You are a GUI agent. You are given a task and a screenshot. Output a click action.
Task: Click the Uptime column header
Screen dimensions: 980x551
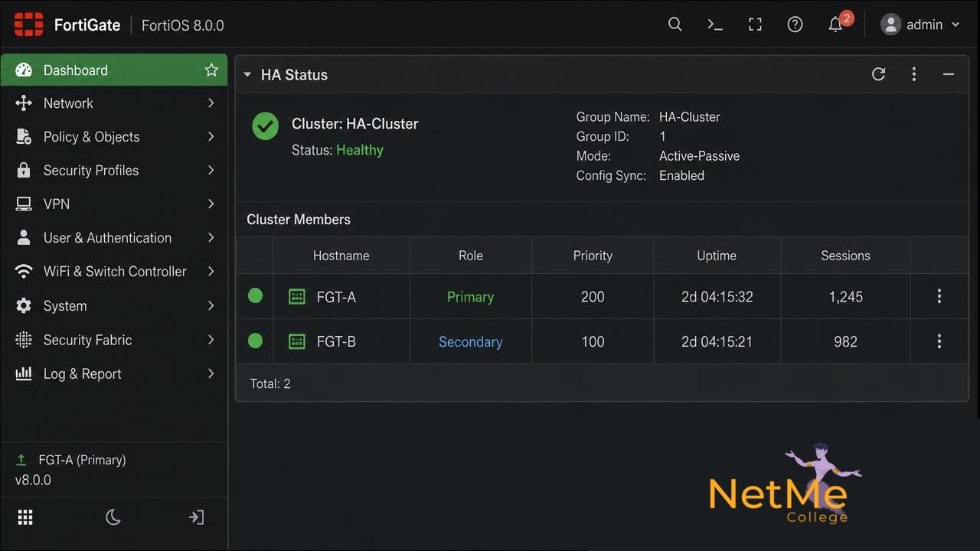[717, 256]
